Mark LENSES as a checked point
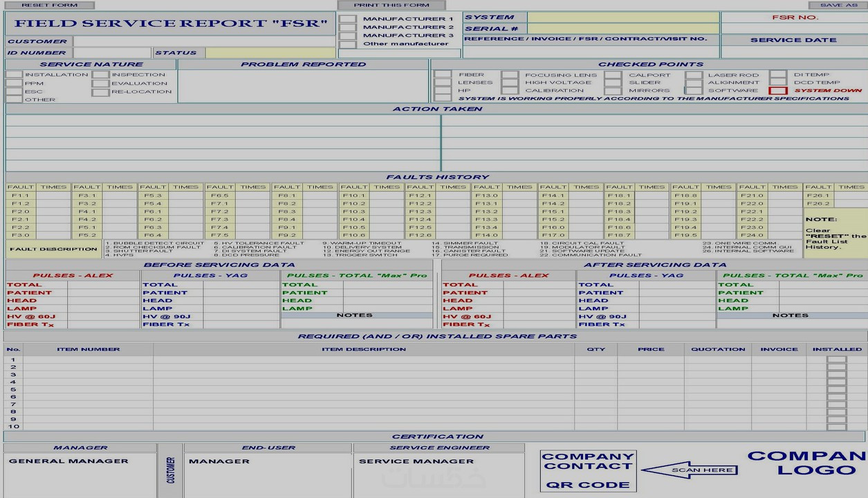This screenshot has height=498, width=868. coord(443,83)
